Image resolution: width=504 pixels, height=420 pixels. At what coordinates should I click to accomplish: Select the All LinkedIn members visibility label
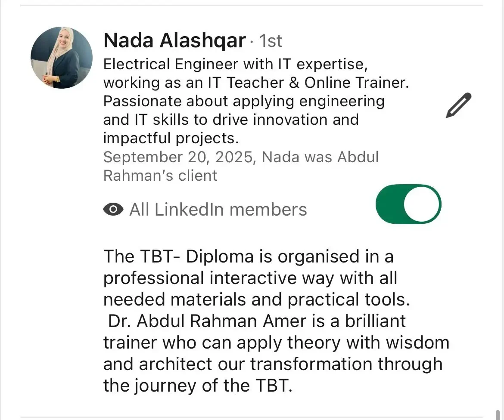[218, 210]
